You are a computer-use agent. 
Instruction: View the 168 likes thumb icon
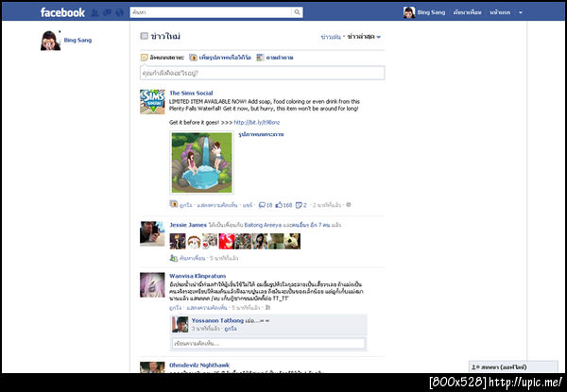283,205
